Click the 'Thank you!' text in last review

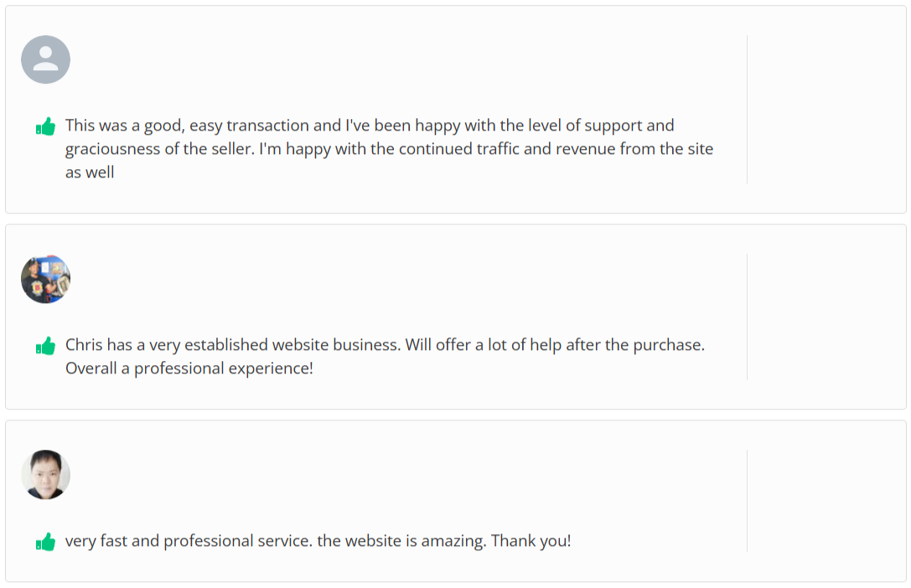(531, 541)
